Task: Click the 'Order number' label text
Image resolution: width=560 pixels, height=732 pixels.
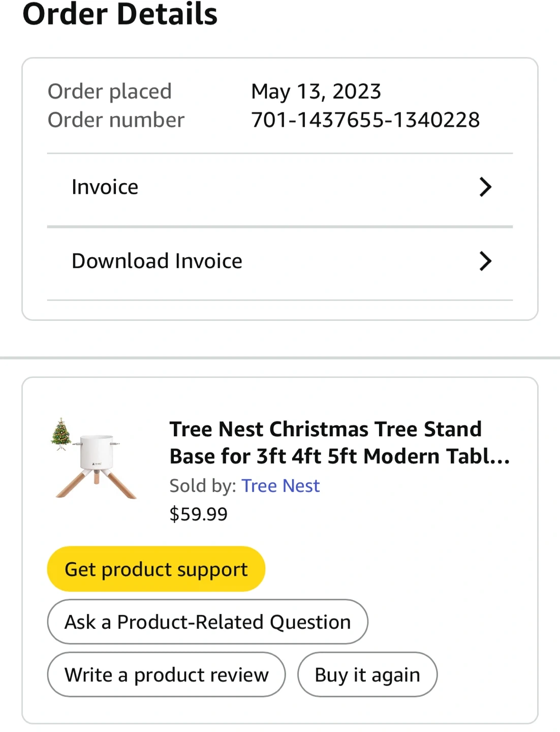Action: coord(116,120)
